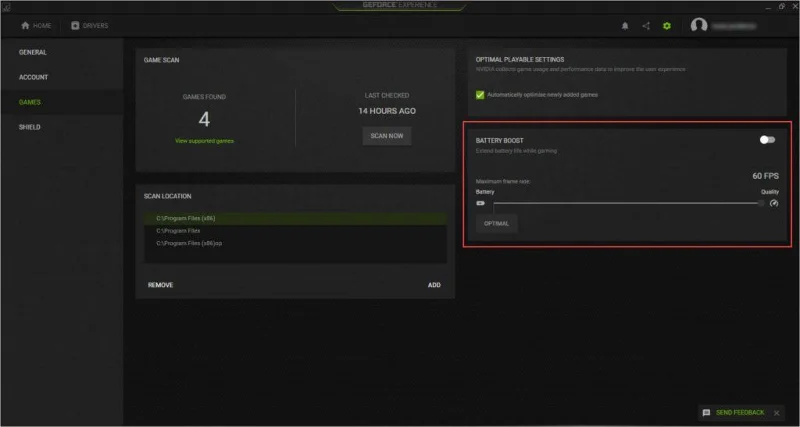Click the quality gauge icon beside slider
This screenshot has height=427, width=800.
[774, 203]
